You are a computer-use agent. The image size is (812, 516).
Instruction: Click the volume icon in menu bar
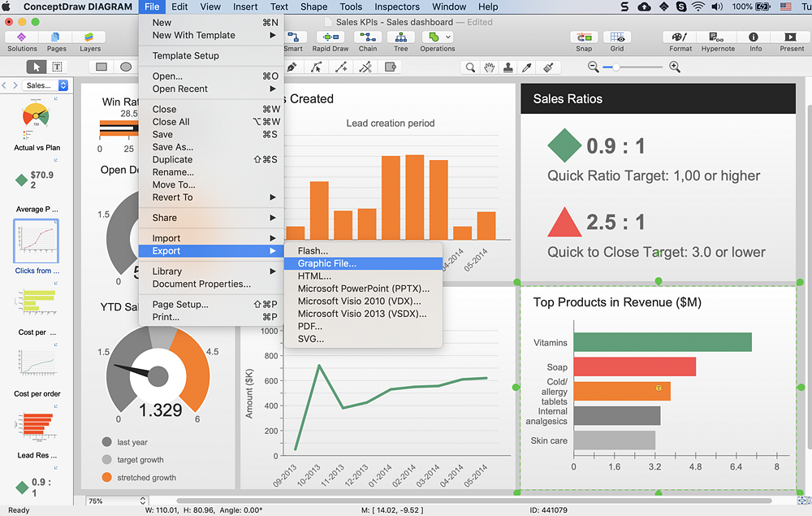coord(717,7)
